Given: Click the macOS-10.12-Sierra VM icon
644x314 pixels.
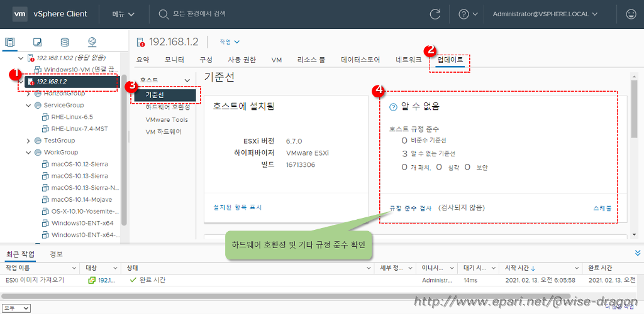Looking at the screenshot, I should coord(46,164).
